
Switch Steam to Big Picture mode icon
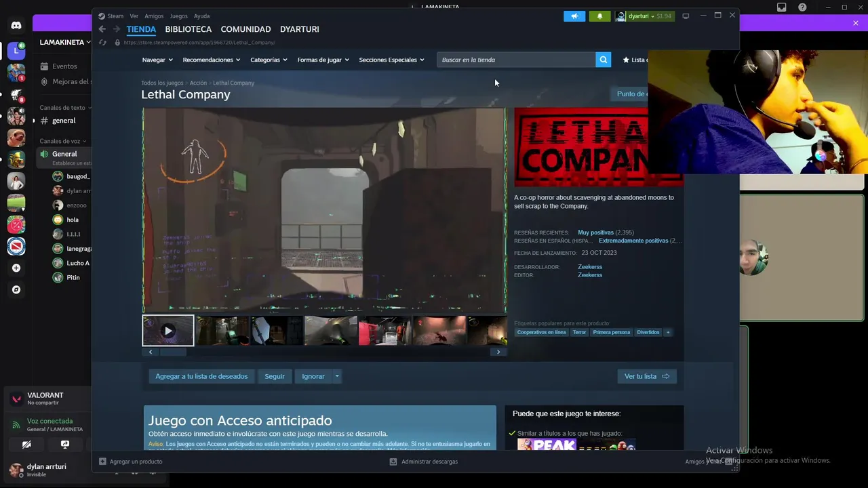coord(686,16)
